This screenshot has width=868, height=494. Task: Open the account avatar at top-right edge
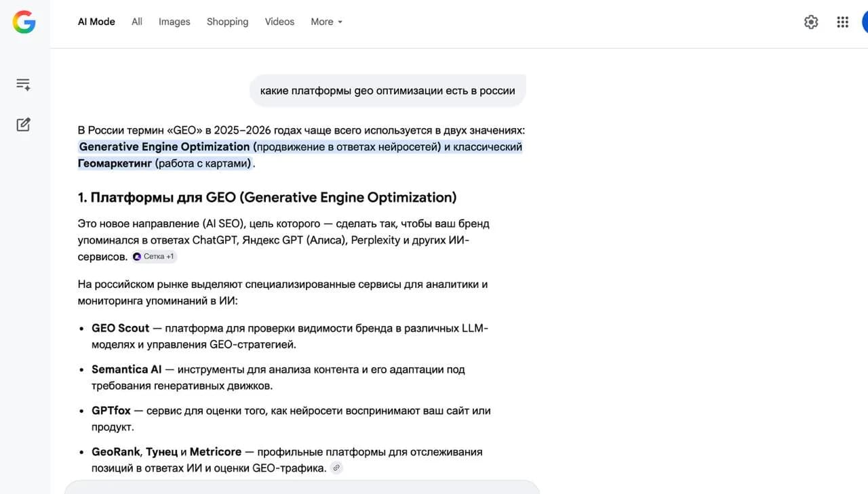(865, 22)
